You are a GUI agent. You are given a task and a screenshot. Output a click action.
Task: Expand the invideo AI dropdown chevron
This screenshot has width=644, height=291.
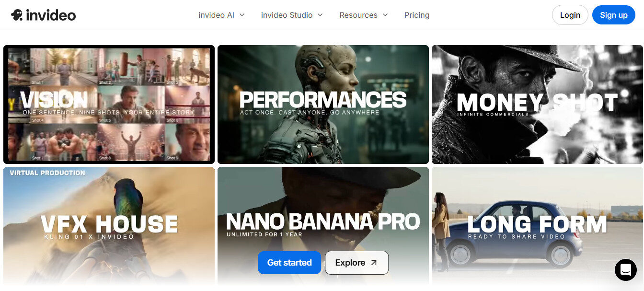pos(242,15)
